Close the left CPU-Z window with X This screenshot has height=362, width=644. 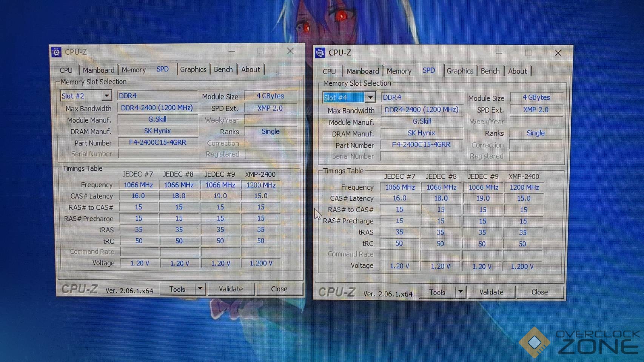[290, 51]
